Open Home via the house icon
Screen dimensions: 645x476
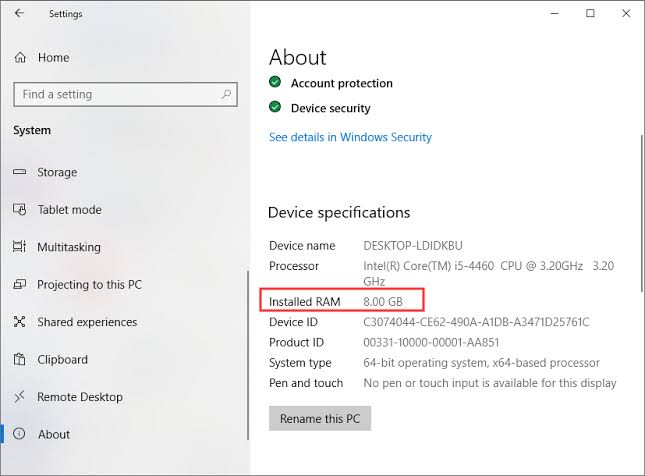[x=20, y=58]
